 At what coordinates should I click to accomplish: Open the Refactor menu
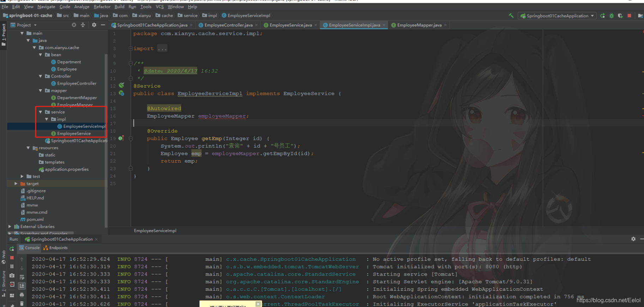point(102,7)
